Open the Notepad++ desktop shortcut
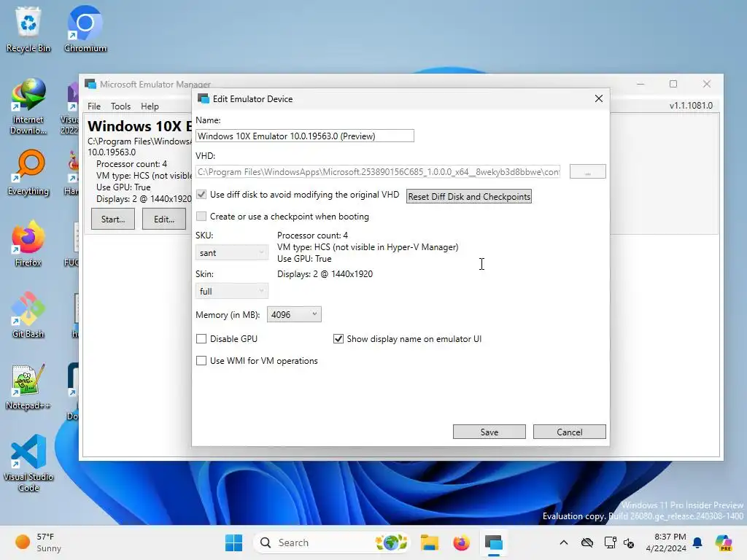This screenshot has height=560, width=747. coord(28,386)
